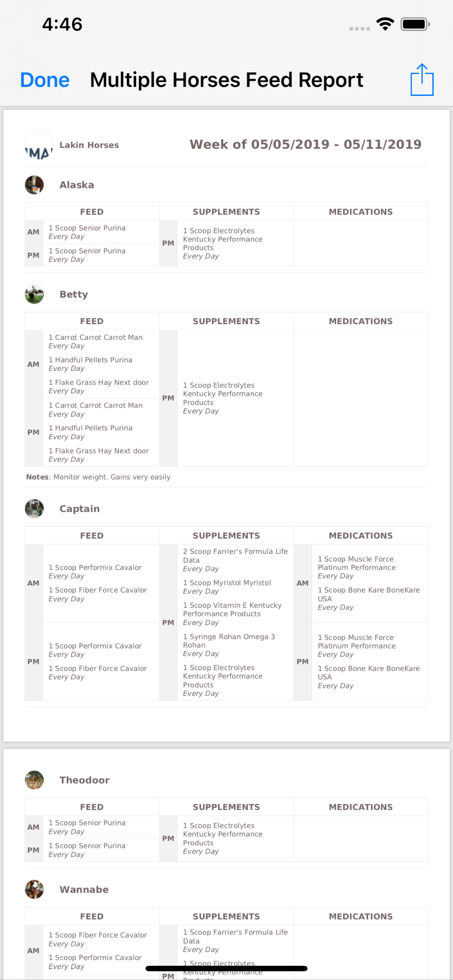
Task: Tap the Lakin Horses logo
Action: click(39, 146)
